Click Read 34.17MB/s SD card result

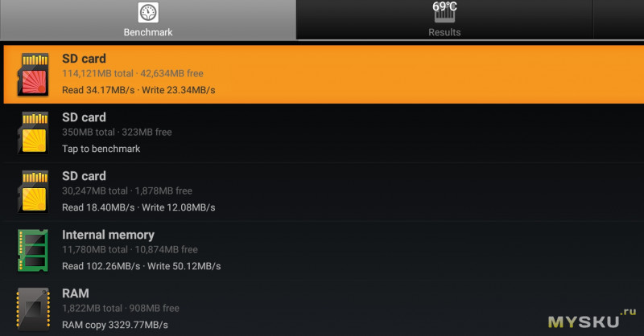[x=98, y=90]
